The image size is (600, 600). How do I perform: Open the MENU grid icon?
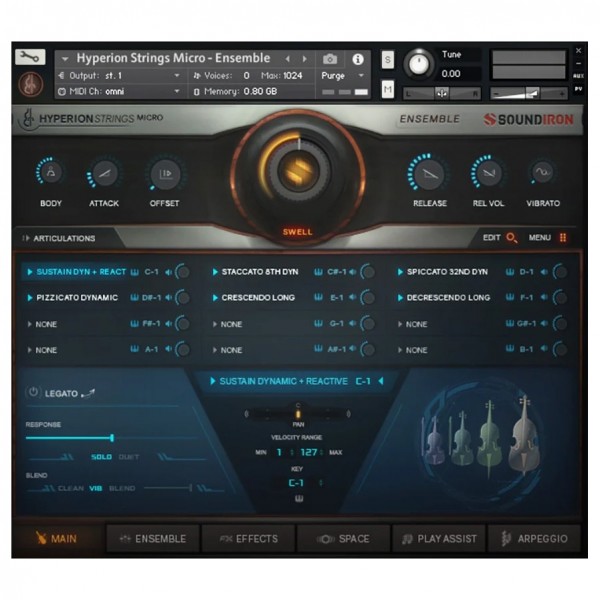point(562,238)
